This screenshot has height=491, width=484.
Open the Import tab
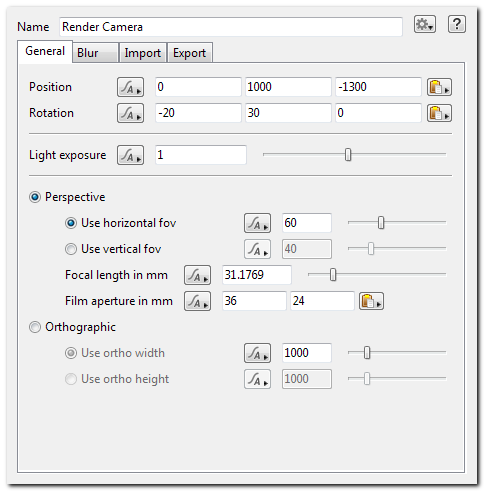click(x=143, y=53)
